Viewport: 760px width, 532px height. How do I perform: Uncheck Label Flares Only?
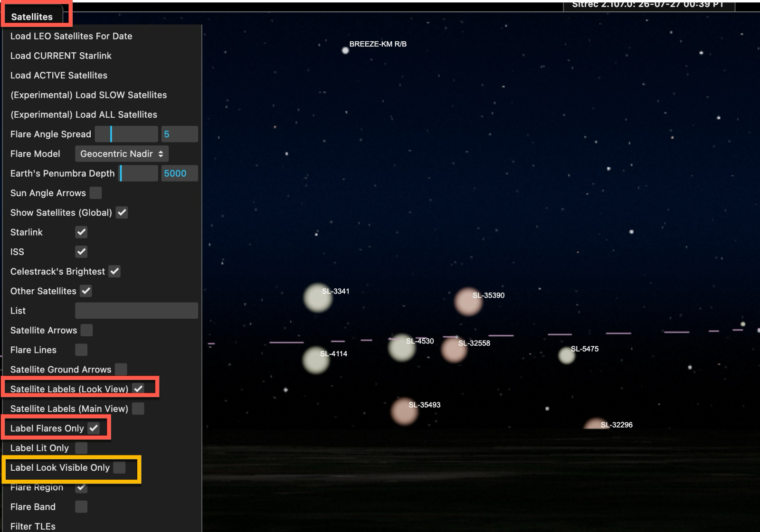[x=94, y=428]
